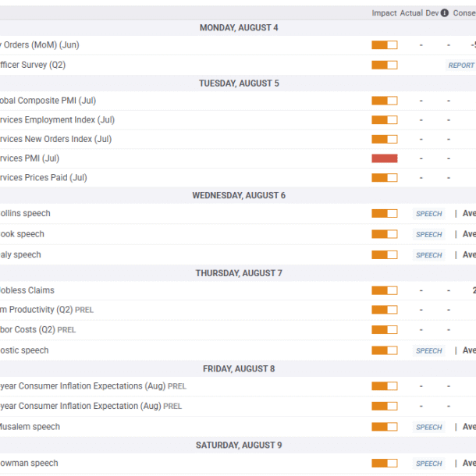Click the Dev info icon in header
476x476 pixels.
pos(445,13)
